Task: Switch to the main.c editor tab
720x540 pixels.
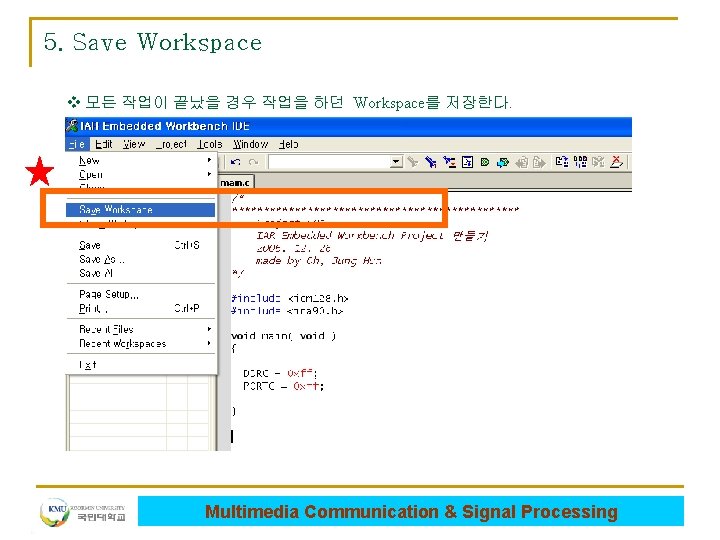Action: (x=235, y=182)
